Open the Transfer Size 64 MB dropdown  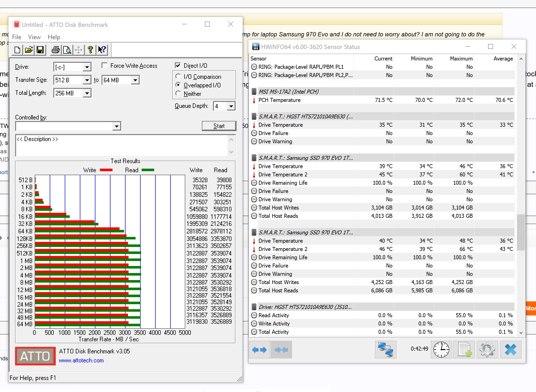[135, 80]
